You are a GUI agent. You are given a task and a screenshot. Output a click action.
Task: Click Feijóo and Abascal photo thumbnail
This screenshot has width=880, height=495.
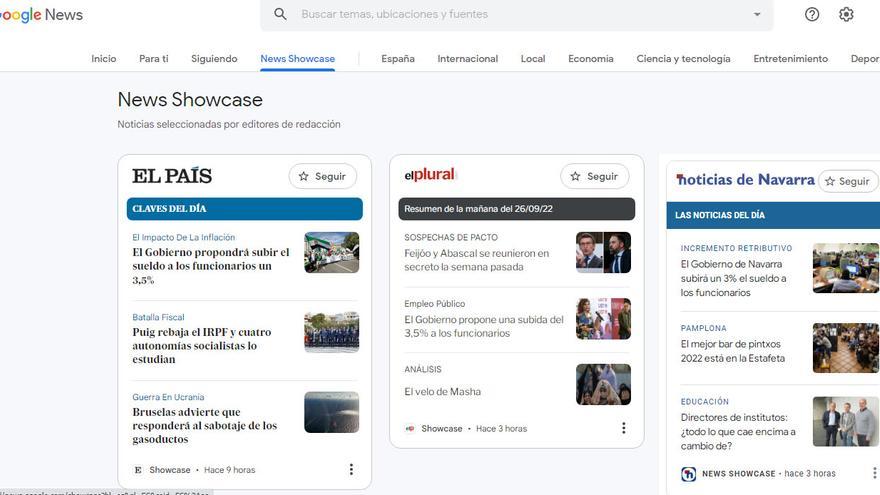(x=603, y=253)
